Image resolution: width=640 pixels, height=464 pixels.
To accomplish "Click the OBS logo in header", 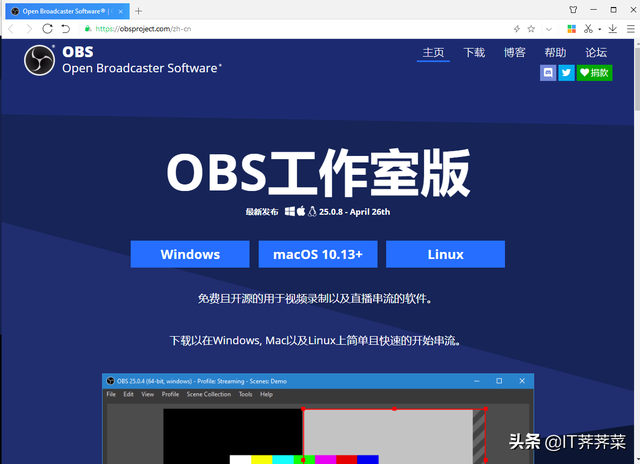I will coord(39,60).
